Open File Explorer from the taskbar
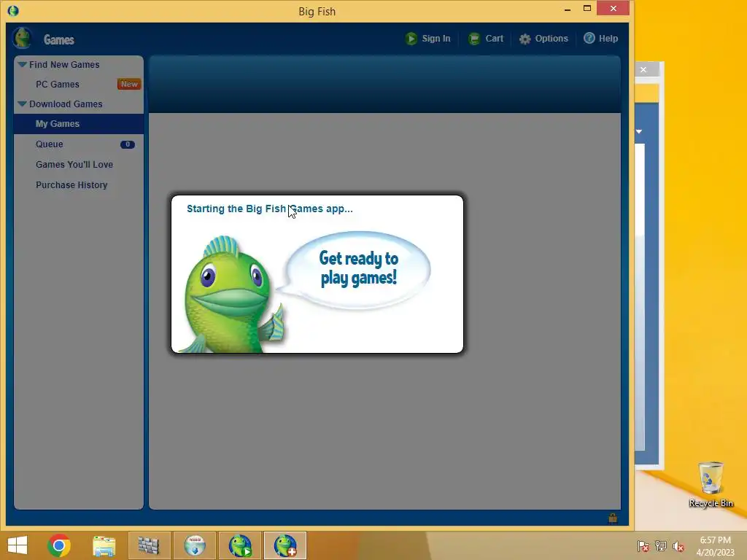Viewport: 747px width, 560px height. [104, 546]
